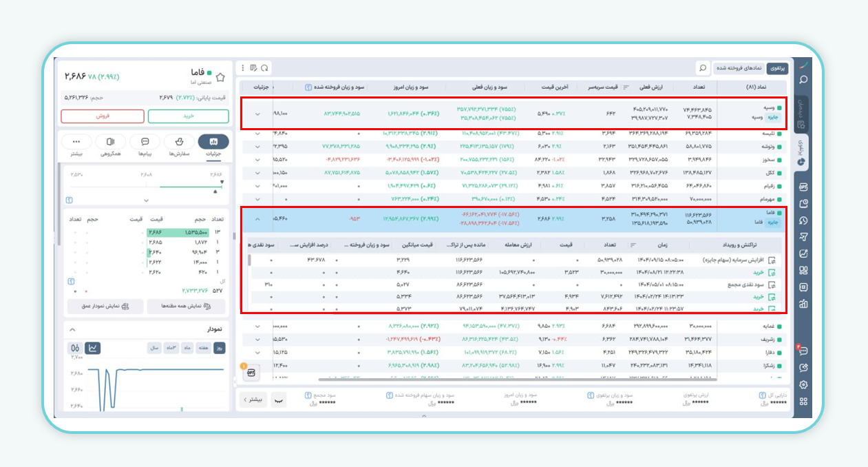Open the column settings icon above the table
Viewport: 868px width, 467px height.
pos(253,68)
